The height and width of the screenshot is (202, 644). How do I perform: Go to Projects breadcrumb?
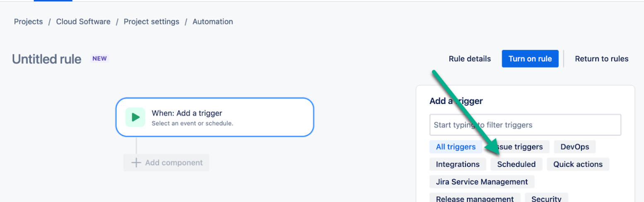(28, 22)
